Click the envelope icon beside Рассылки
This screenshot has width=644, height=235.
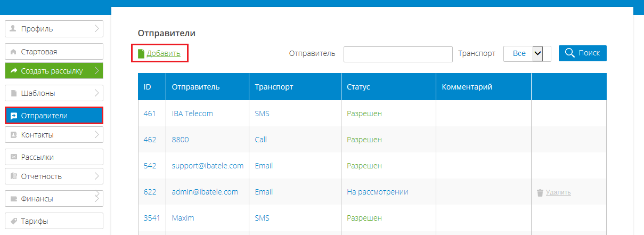click(14, 157)
